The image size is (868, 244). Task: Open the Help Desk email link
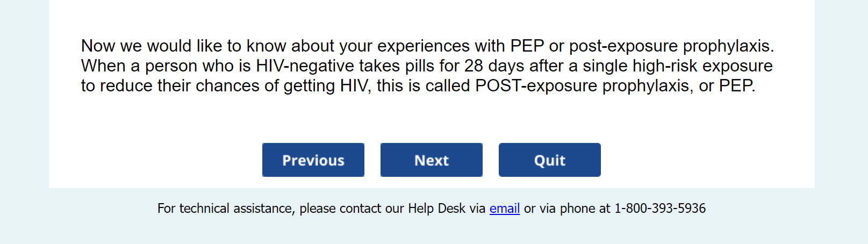click(x=504, y=209)
